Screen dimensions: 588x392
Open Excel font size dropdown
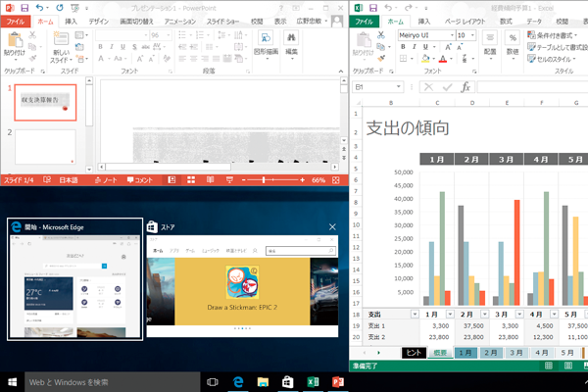click(472, 35)
